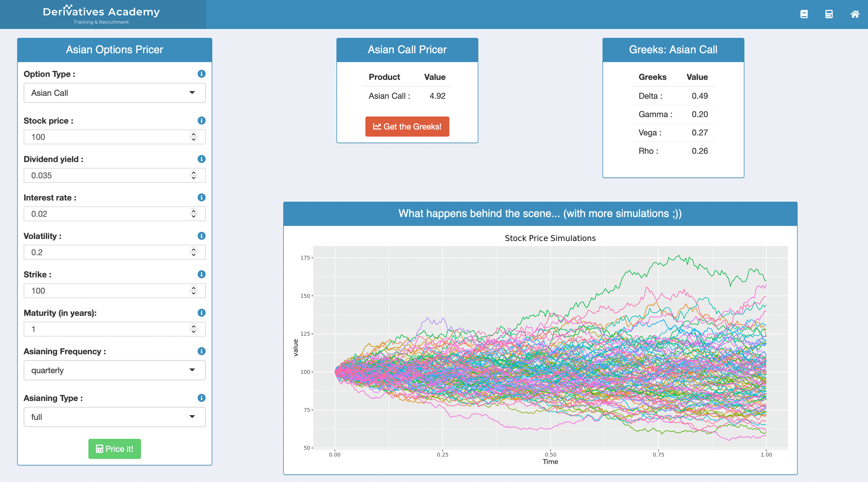868x482 pixels.
Task: Click the book icon in top navbar
Action: click(x=804, y=14)
